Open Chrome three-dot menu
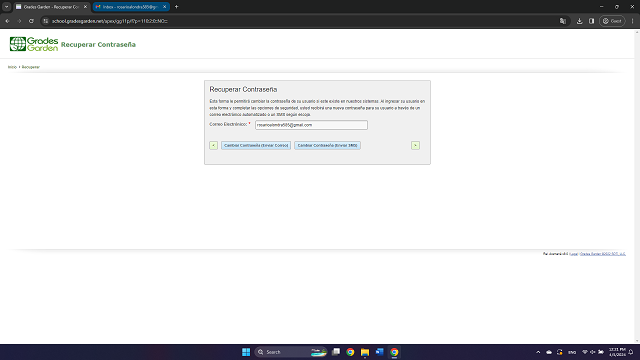The height and width of the screenshot is (360, 640). coord(633,21)
